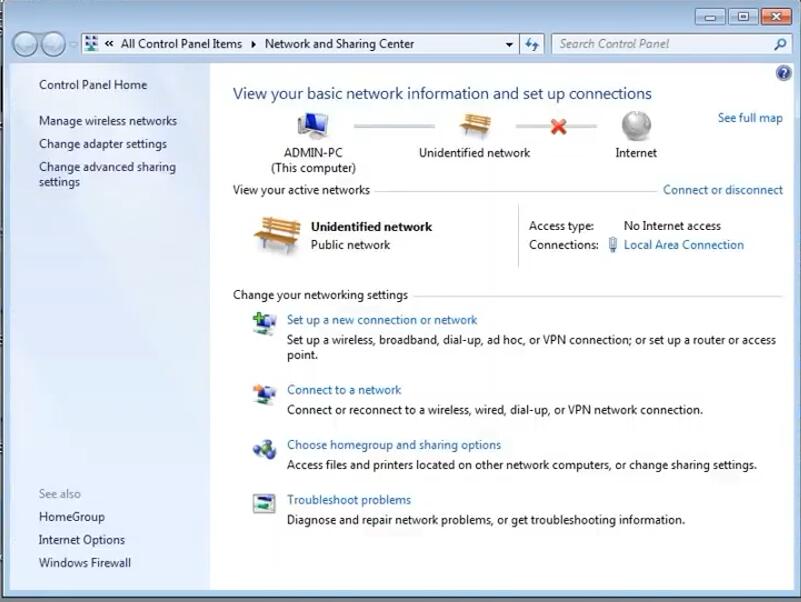Click the icon beside Connect to a network
This screenshot has width=801, height=602.
[264, 393]
